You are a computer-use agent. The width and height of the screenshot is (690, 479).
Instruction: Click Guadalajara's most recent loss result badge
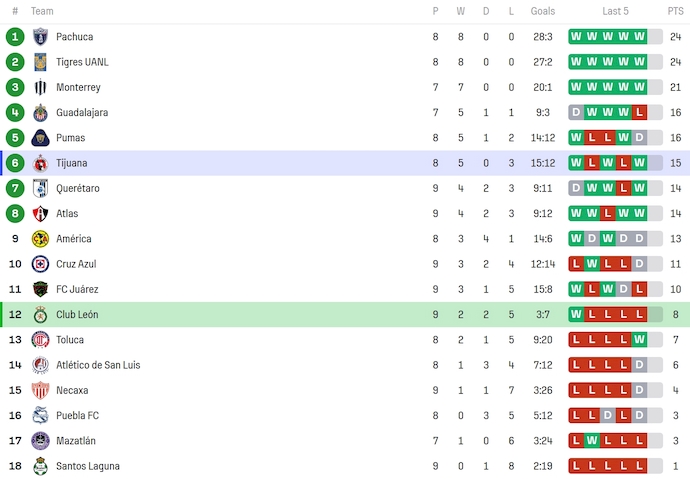pyautogui.click(x=639, y=113)
